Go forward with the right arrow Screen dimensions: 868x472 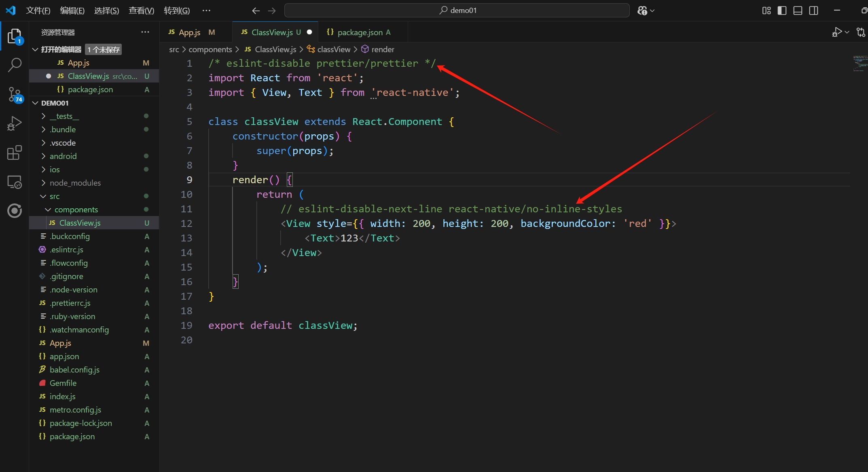(x=272, y=11)
